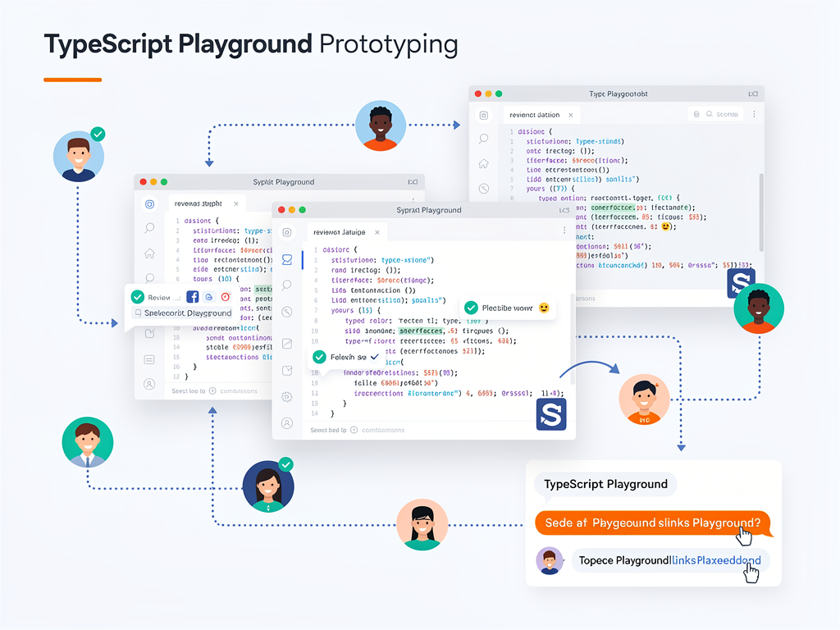Open the blue links Plaxeeddond link

pyautogui.click(x=716, y=560)
